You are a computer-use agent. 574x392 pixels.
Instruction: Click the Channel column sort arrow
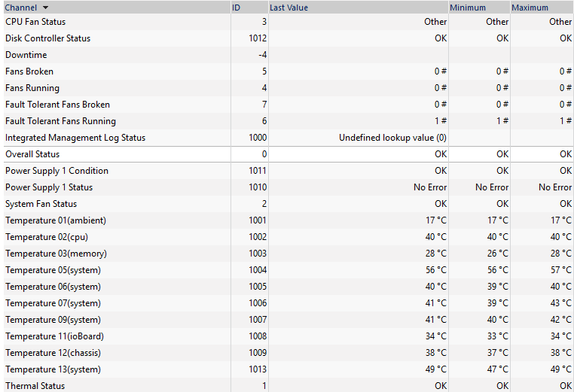(x=45, y=8)
